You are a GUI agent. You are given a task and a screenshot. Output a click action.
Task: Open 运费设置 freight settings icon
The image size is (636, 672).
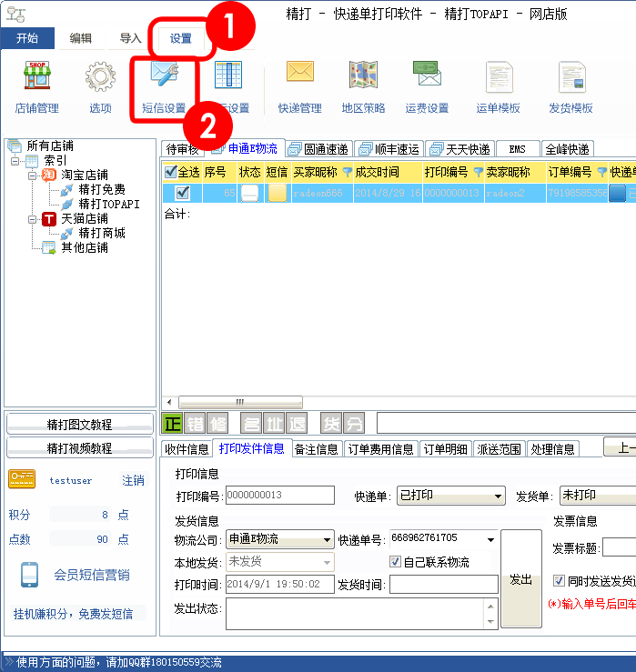[427, 74]
